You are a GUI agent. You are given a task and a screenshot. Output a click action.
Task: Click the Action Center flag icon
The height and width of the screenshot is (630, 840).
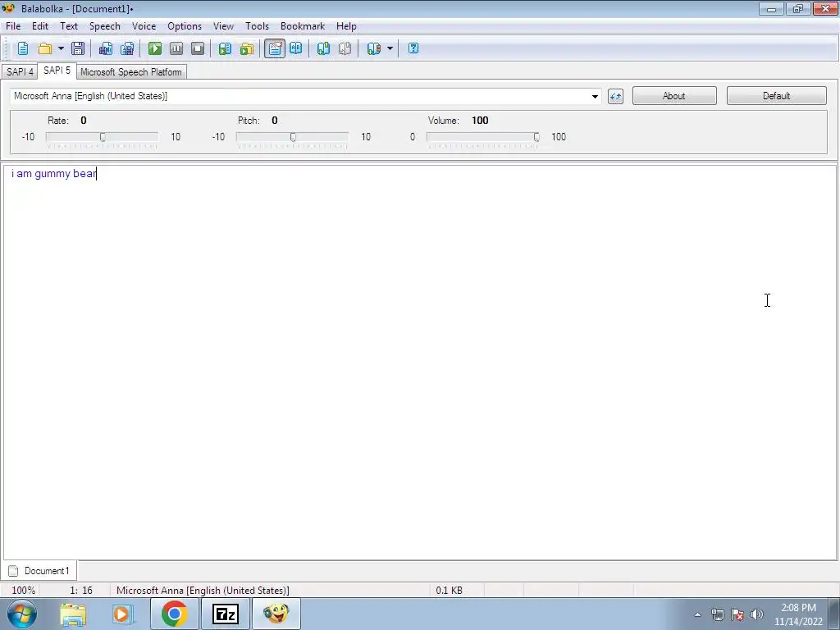[x=737, y=614]
